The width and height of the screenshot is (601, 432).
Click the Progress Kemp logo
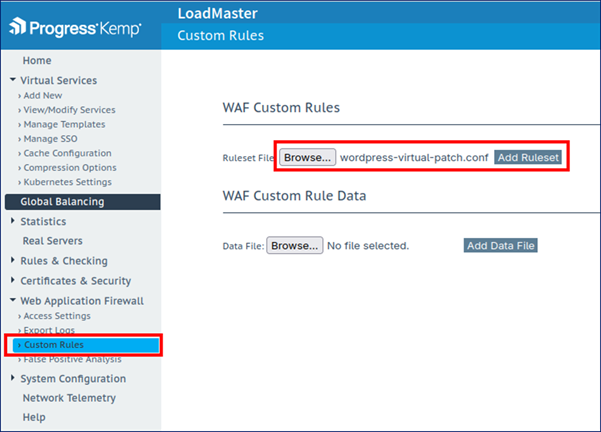75,28
